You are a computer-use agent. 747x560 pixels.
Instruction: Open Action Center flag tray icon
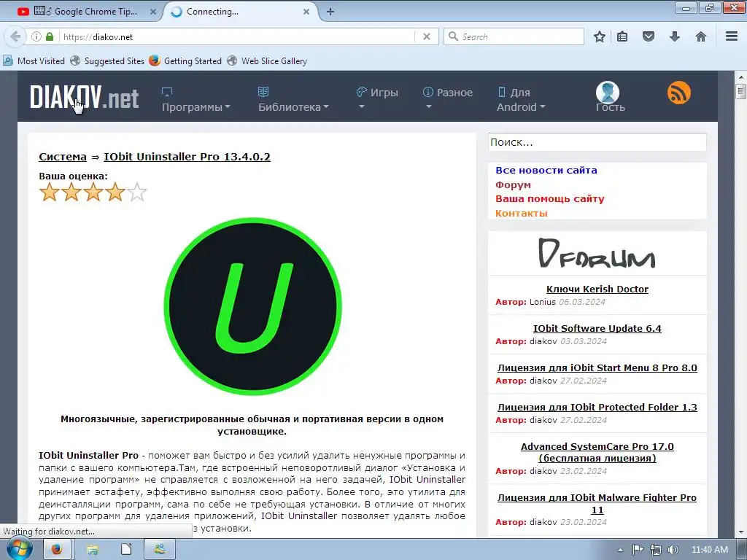click(x=638, y=550)
